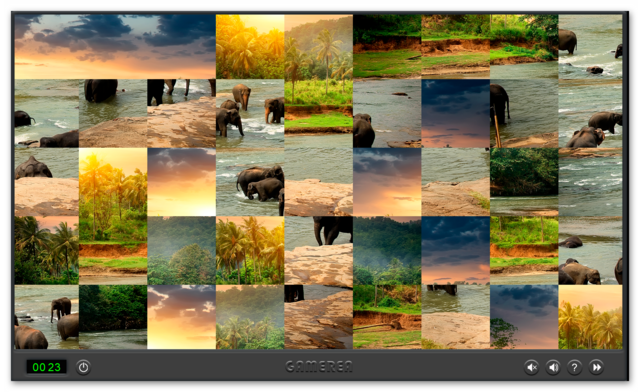The width and height of the screenshot is (640, 392).
Task: Select the tile showing only rippling river water
Action: point(590,182)
